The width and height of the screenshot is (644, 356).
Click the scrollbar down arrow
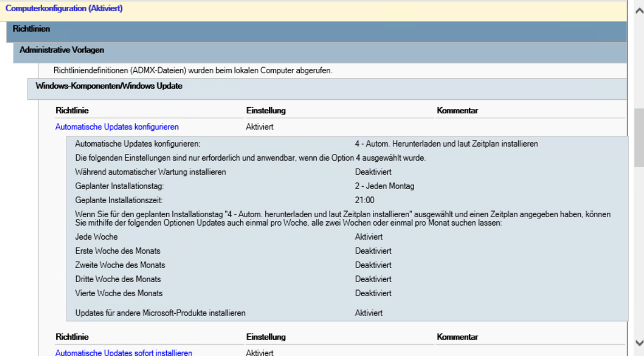(639, 343)
